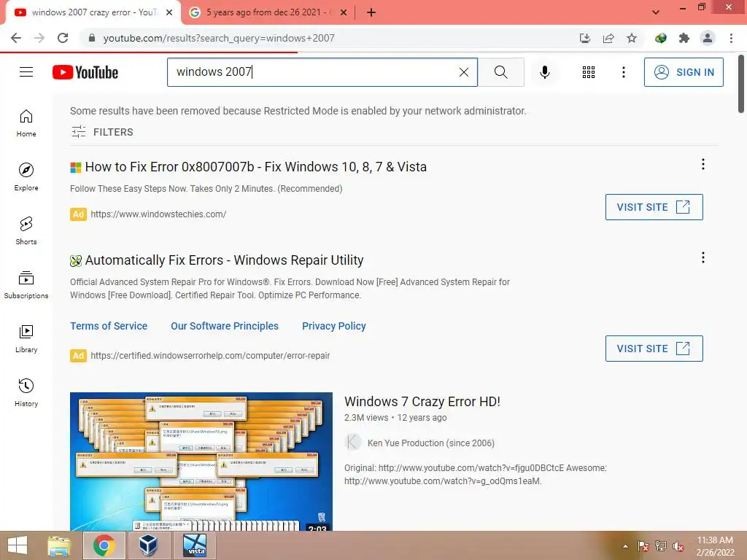
Task: Click the Windows 7 Crazy Error thumbnail
Action: coord(201,462)
